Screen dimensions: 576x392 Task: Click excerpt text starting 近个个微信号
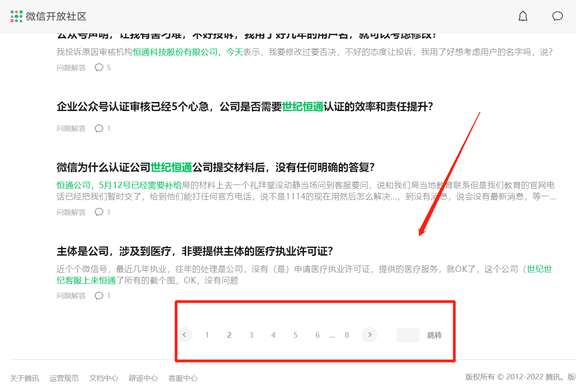click(x=305, y=275)
